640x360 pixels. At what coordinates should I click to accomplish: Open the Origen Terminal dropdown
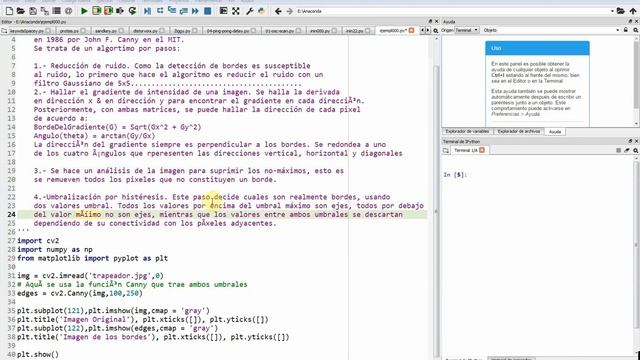tap(467, 30)
